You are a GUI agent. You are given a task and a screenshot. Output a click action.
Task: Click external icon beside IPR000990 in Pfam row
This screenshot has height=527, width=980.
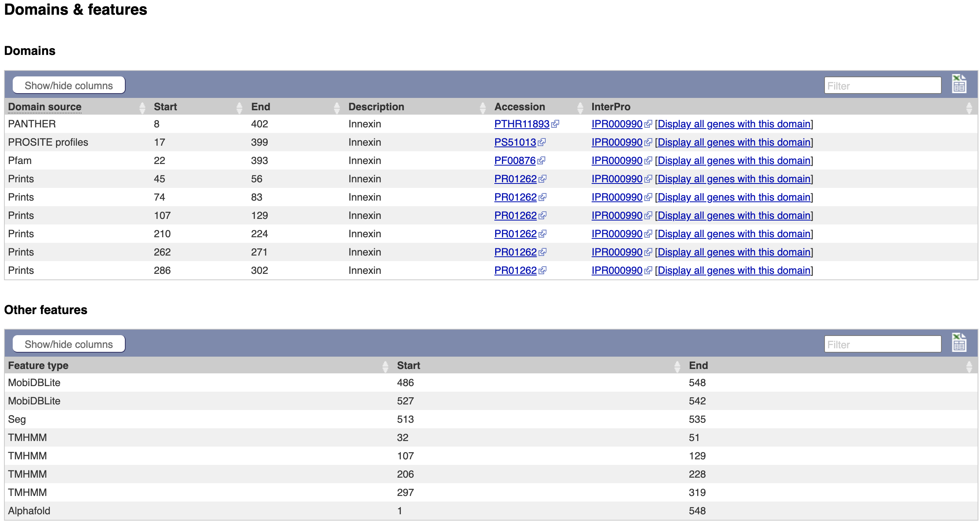(648, 161)
